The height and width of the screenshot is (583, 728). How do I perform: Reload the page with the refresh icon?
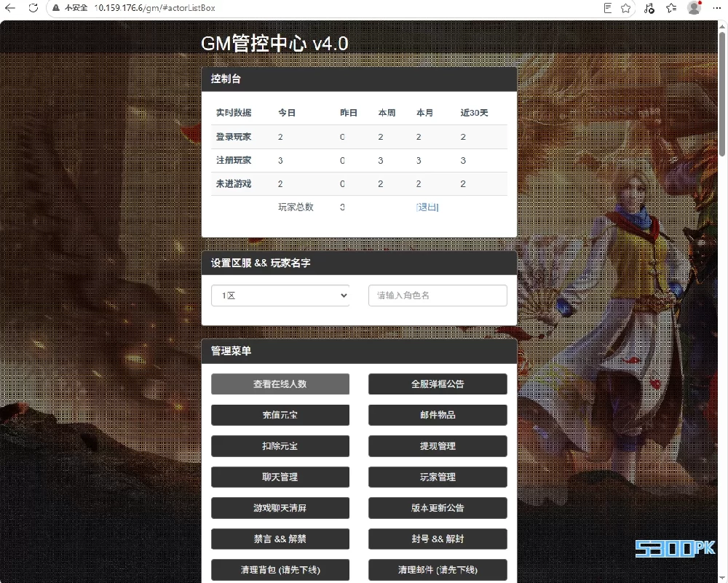coord(33,8)
